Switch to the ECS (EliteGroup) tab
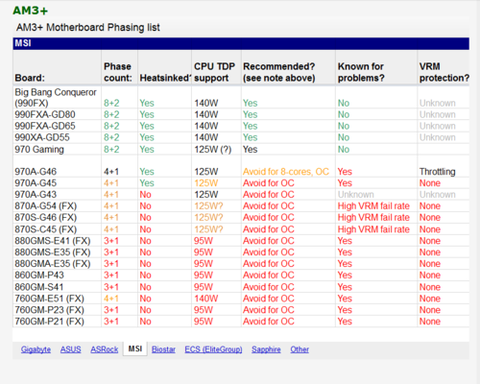This screenshot has width=480, height=384. (x=213, y=349)
